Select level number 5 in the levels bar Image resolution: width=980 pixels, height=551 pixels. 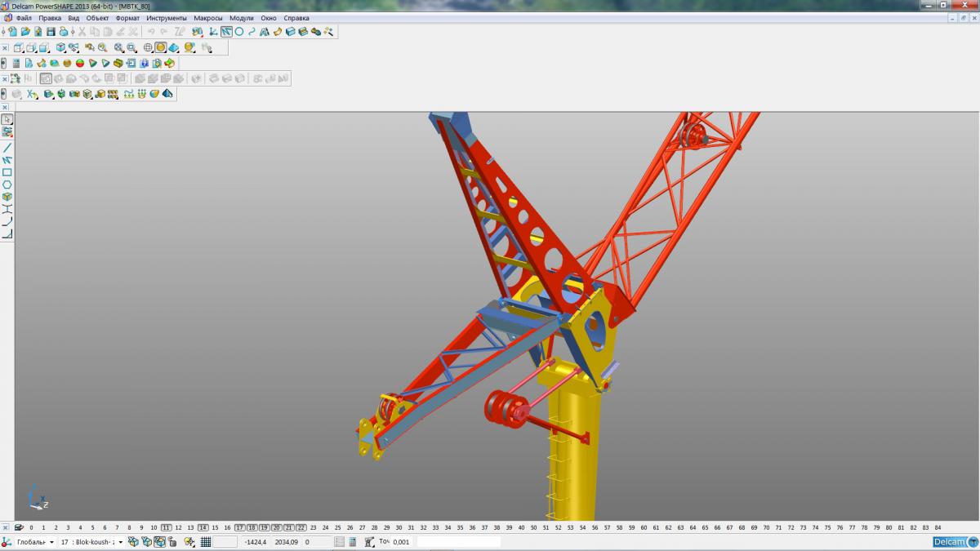pyautogui.click(x=92, y=527)
